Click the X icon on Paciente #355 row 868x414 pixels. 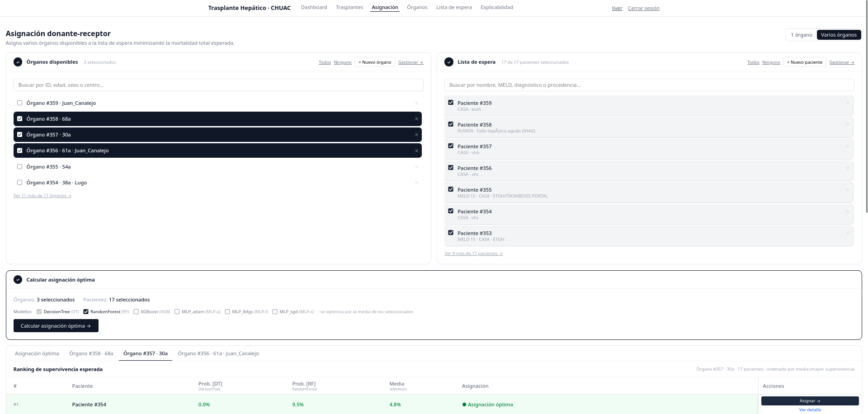click(x=848, y=190)
